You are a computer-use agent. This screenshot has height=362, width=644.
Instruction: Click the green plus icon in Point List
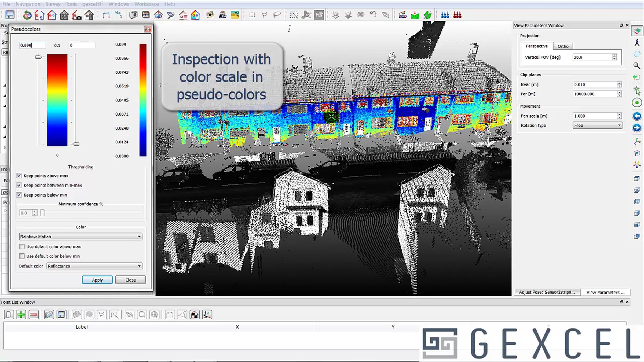tap(21, 314)
